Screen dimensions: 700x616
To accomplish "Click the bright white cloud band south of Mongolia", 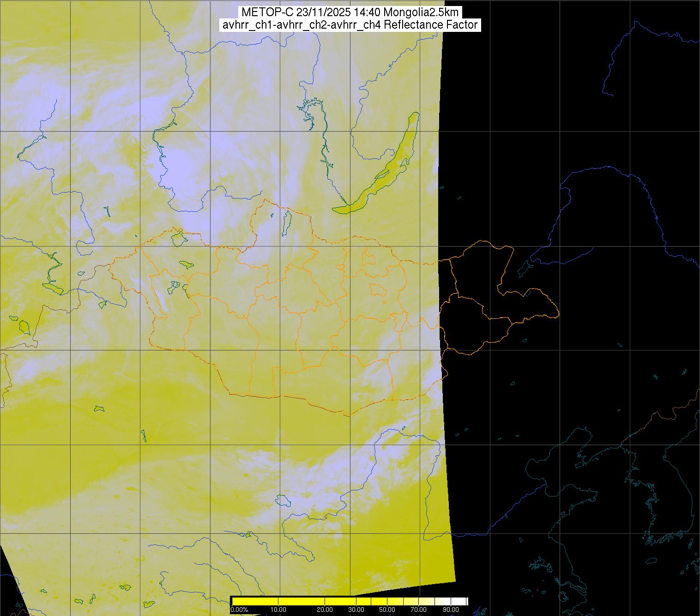I will tap(323, 476).
